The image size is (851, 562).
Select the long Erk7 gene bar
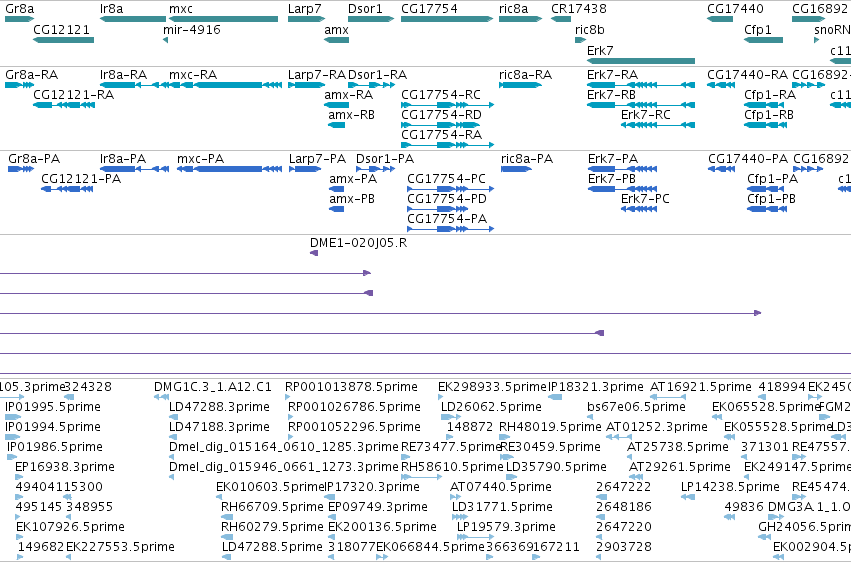click(x=641, y=61)
